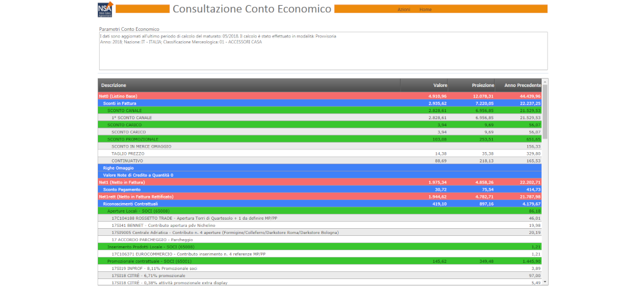This screenshot has height=290, width=644.
Task: Sort by the Anno Precedente column header
Action: [x=518, y=85]
